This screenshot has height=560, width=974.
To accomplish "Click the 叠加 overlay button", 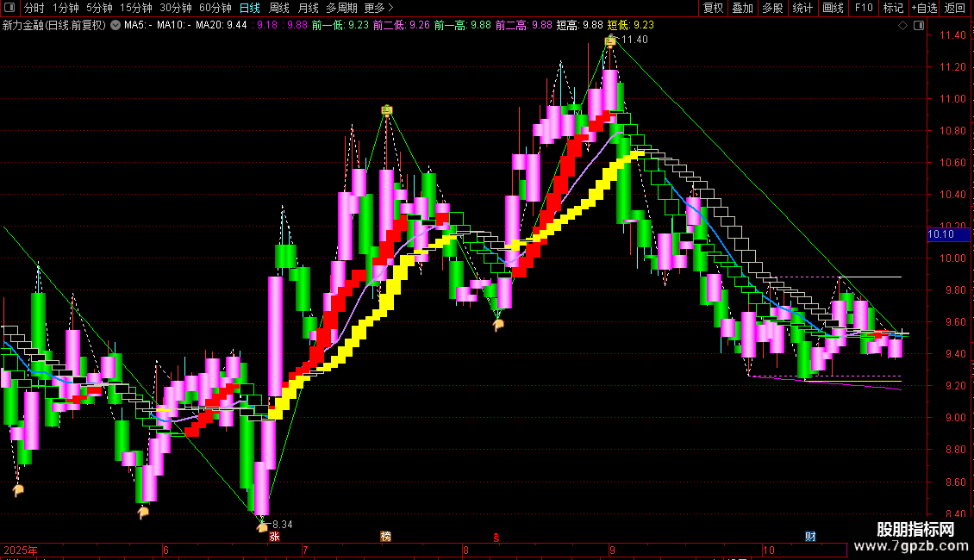I will (x=742, y=8).
